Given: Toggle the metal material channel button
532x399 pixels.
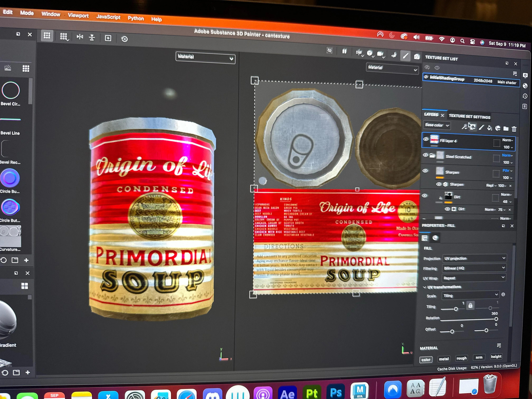Looking at the screenshot, I should (444, 359).
